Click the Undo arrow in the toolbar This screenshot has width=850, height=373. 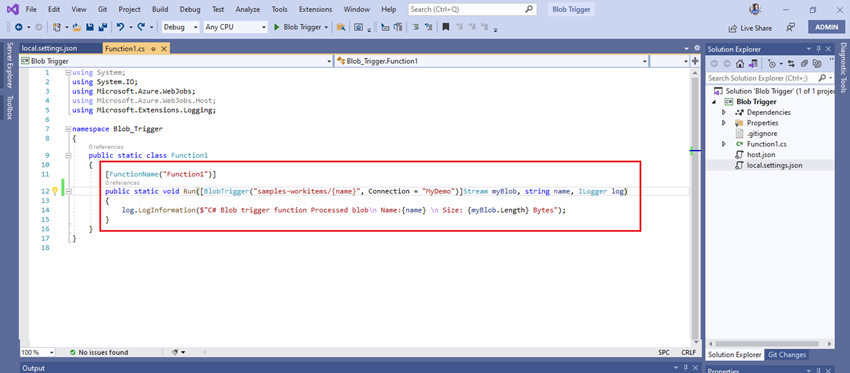click(120, 27)
